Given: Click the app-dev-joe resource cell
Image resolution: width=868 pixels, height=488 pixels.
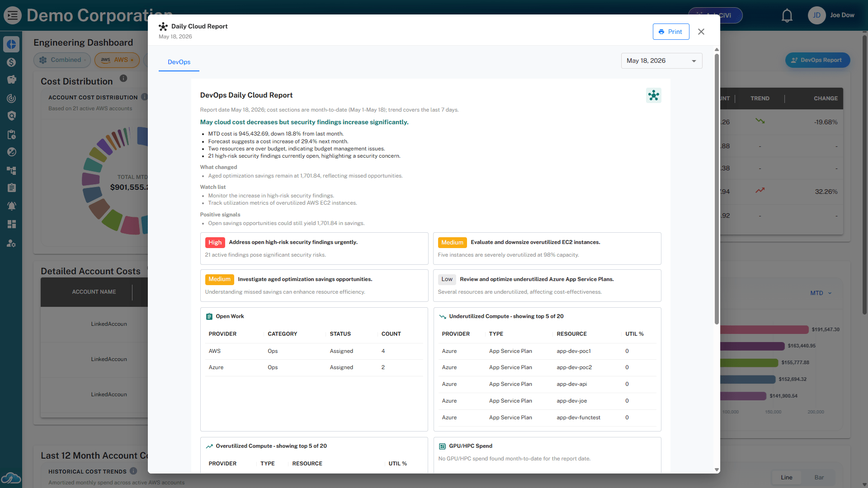Looking at the screenshot, I should 571,401.
